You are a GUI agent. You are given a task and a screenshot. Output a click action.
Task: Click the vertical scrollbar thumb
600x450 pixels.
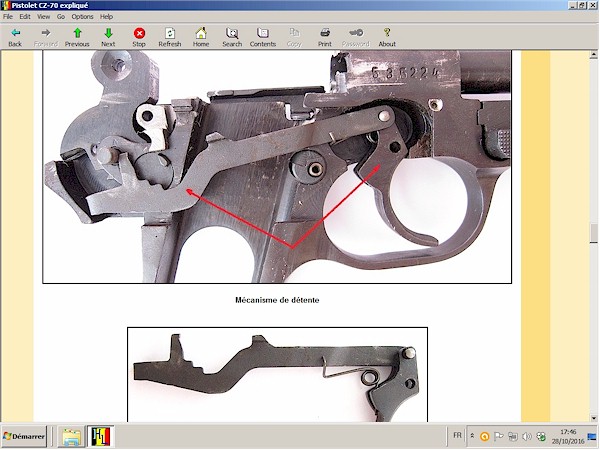point(593,233)
